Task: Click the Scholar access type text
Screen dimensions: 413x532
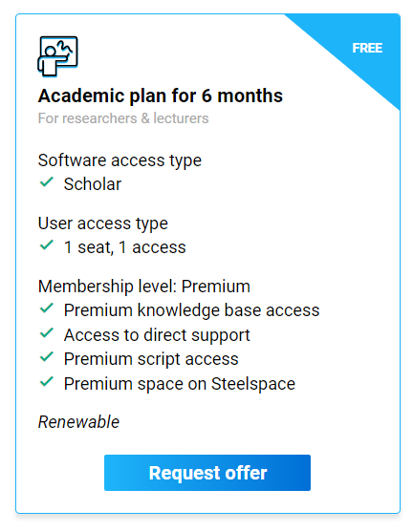Action: click(93, 184)
